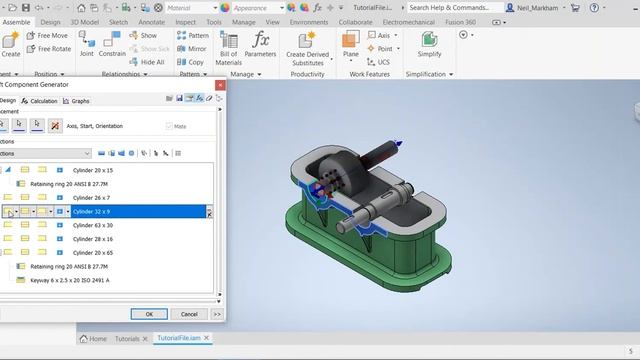
Task: Select the Cylinder 28 x 16 row
Action: click(x=93, y=239)
